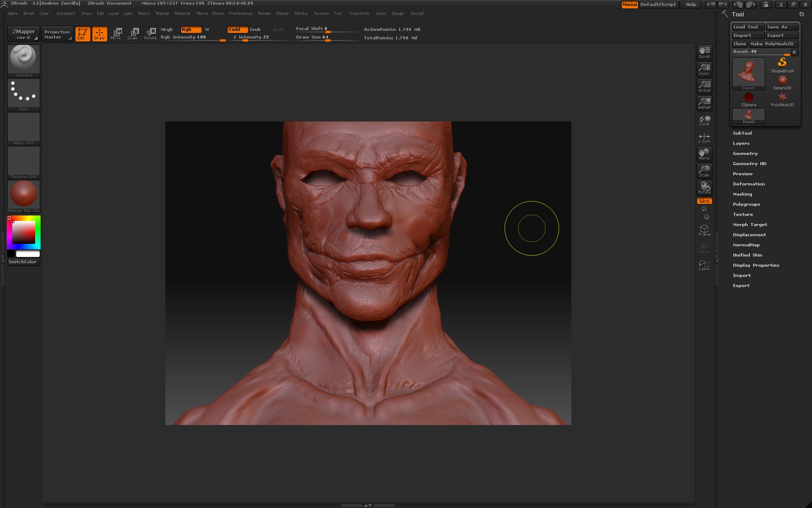Image resolution: width=812 pixels, height=508 pixels.
Task: Expand the Deformation section
Action: click(748, 184)
